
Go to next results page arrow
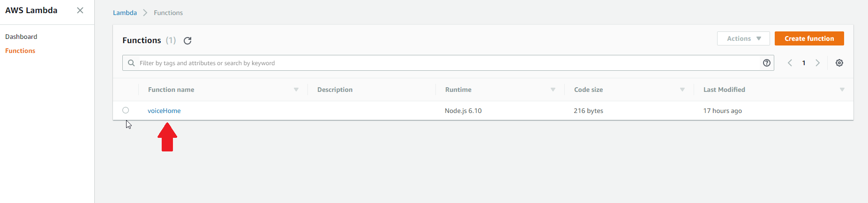click(x=818, y=63)
